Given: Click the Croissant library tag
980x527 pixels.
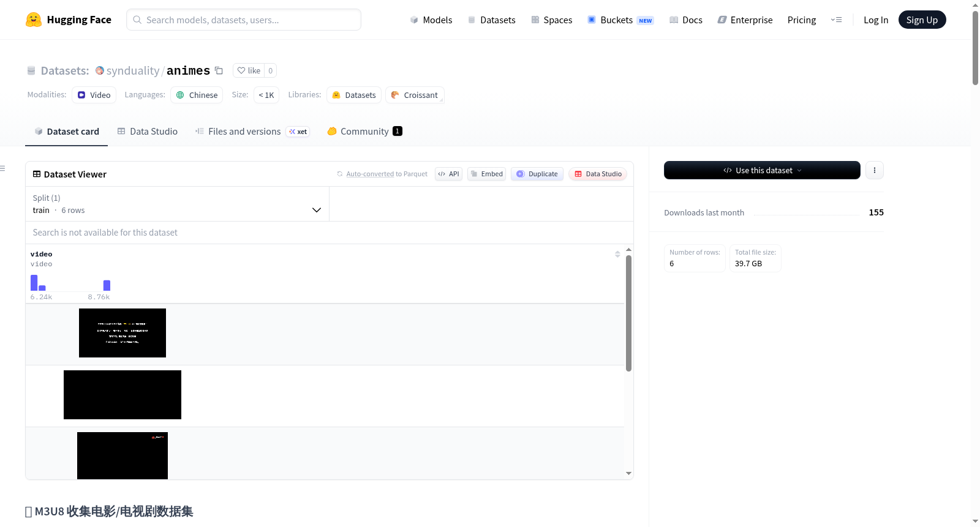Looking at the screenshot, I should pyautogui.click(x=415, y=95).
